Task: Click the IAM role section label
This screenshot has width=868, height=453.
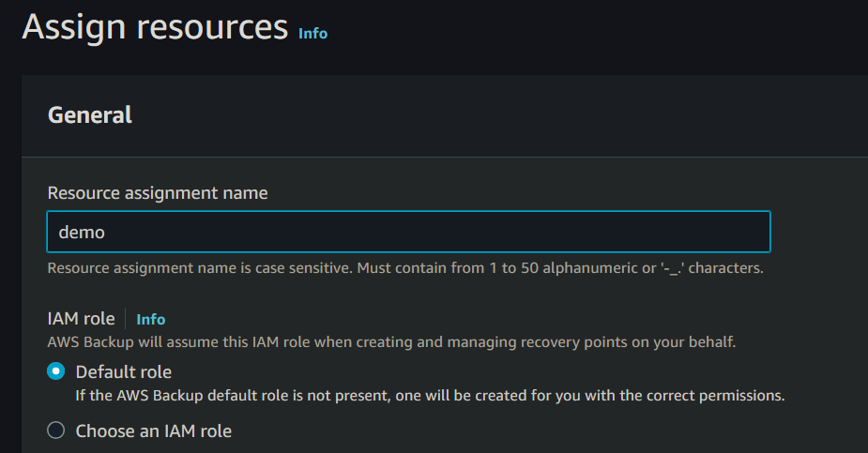Action: point(81,319)
